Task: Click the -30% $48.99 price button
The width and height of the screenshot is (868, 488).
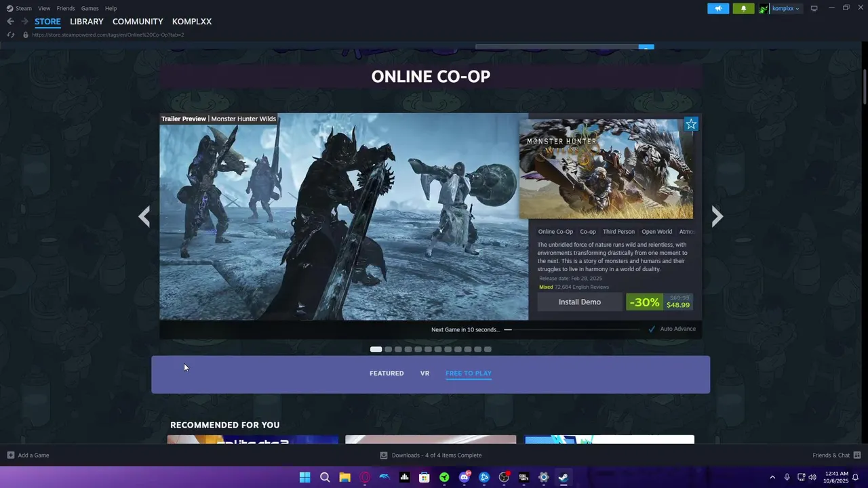Action: click(x=660, y=302)
